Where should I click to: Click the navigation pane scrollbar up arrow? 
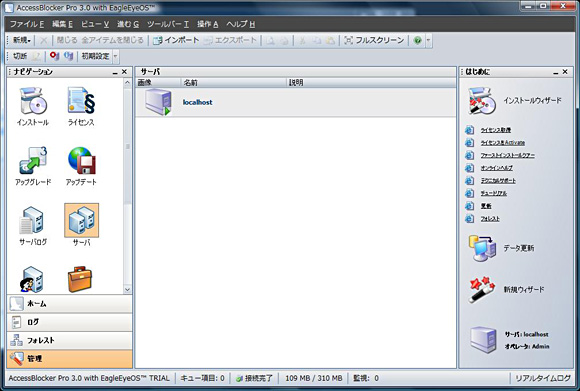coord(127,82)
